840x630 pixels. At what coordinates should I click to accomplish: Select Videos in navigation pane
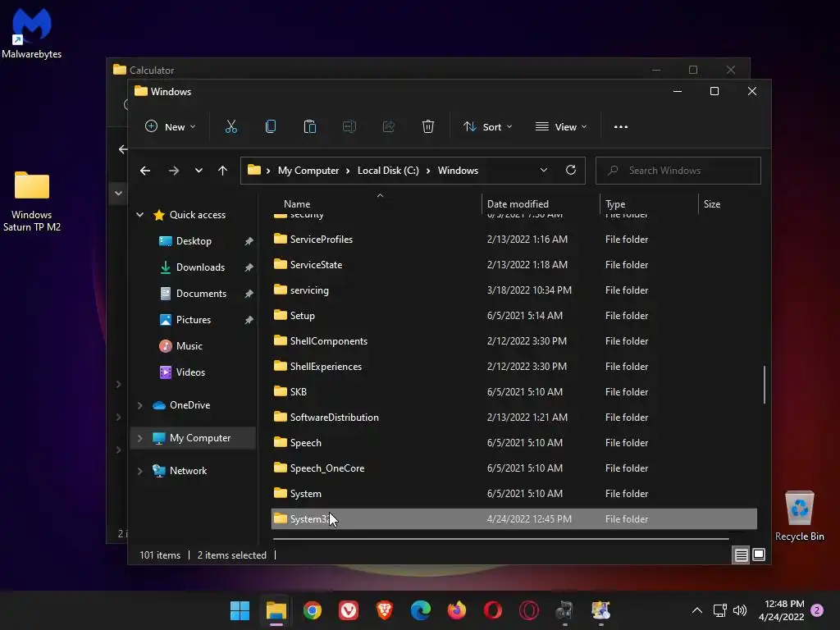point(190,372)
